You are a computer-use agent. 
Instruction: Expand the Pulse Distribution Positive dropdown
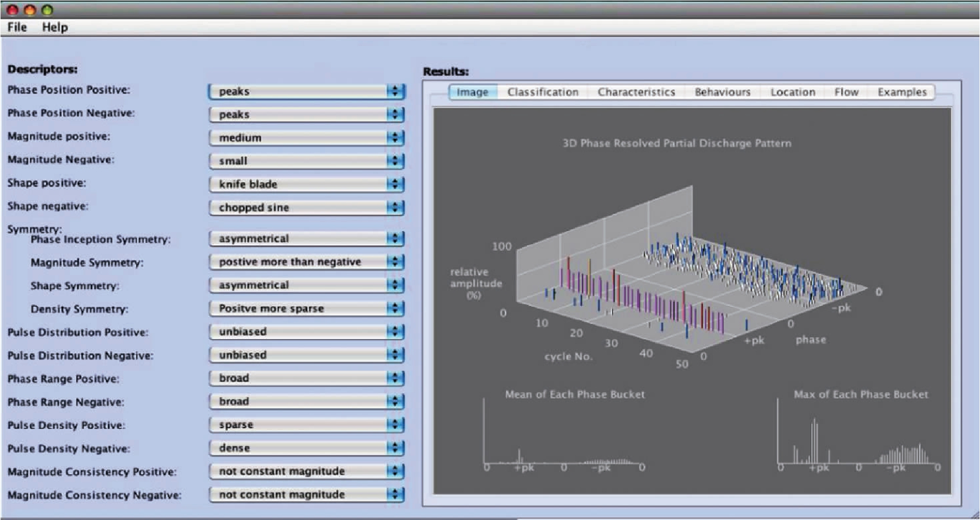[x=306, y=331]
